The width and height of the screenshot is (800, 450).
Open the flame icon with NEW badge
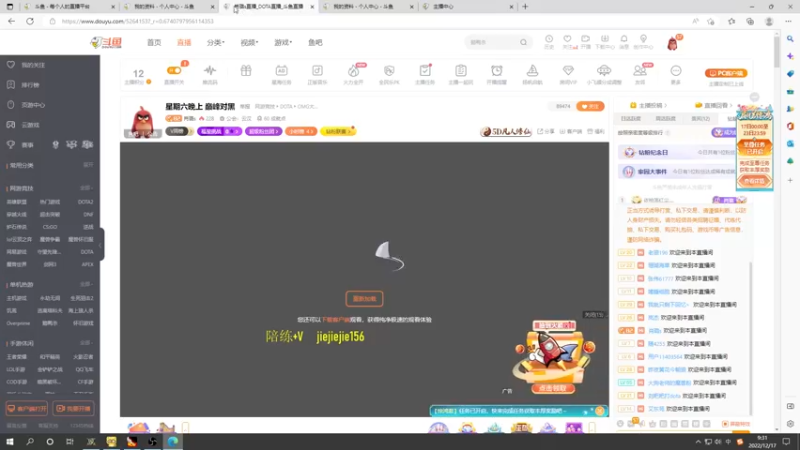coord(353,73)
